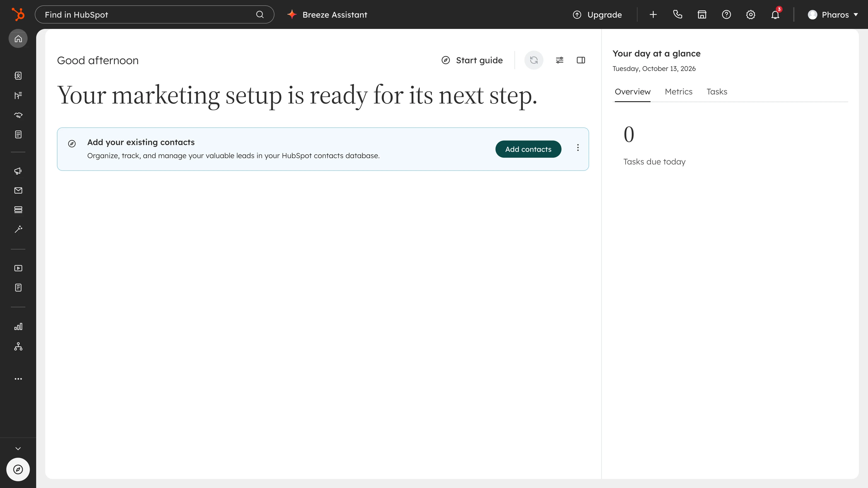Open the megaphone Marketing sidebar icon
The width and height of the screenshot is (868, 488).
click(x=18, y=171)
